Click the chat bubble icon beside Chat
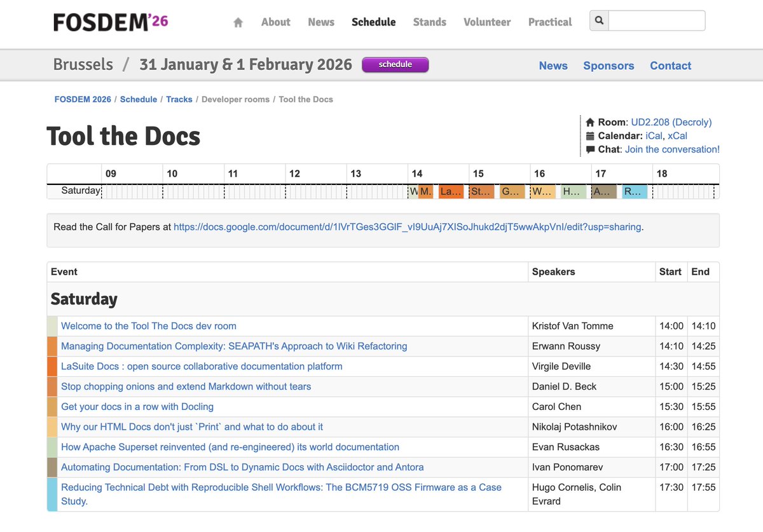This screenshot has width=763, height=532. (590, 149)
